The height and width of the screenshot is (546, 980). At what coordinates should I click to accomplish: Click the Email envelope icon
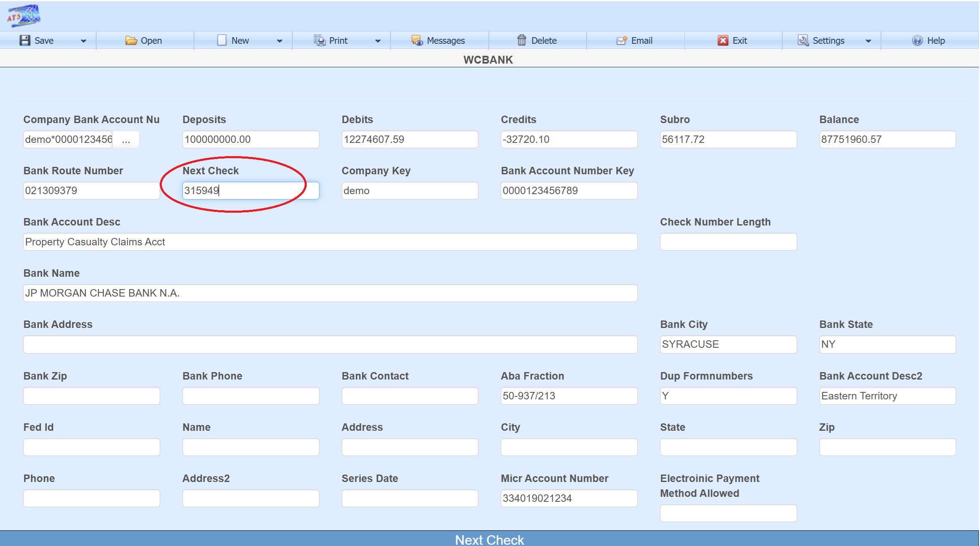tap(622, 40)
